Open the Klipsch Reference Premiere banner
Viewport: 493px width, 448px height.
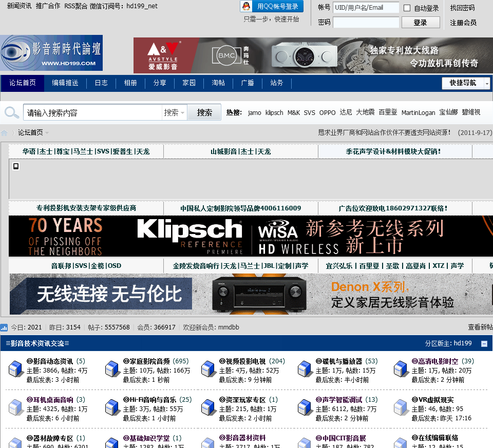coord(251,236)
